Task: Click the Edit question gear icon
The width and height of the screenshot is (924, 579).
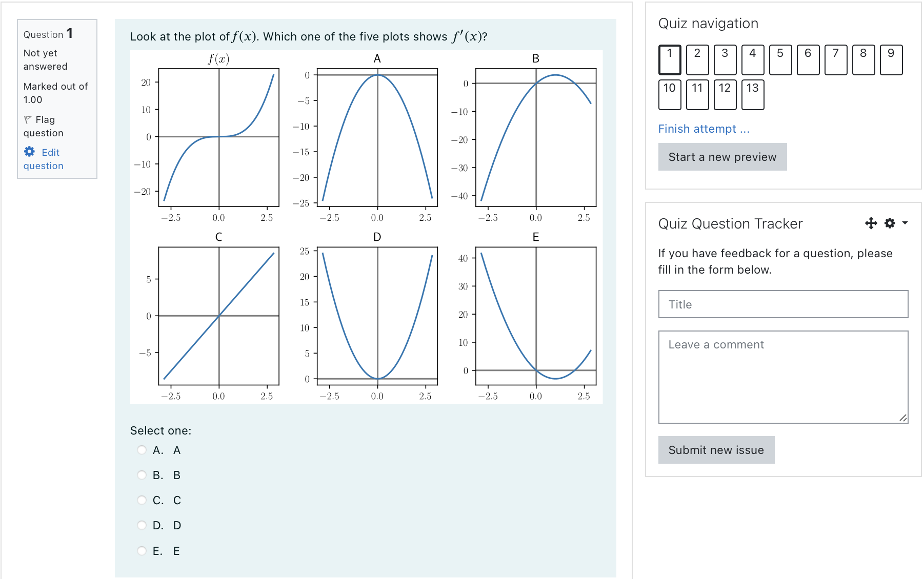Action: click(30, 152)
